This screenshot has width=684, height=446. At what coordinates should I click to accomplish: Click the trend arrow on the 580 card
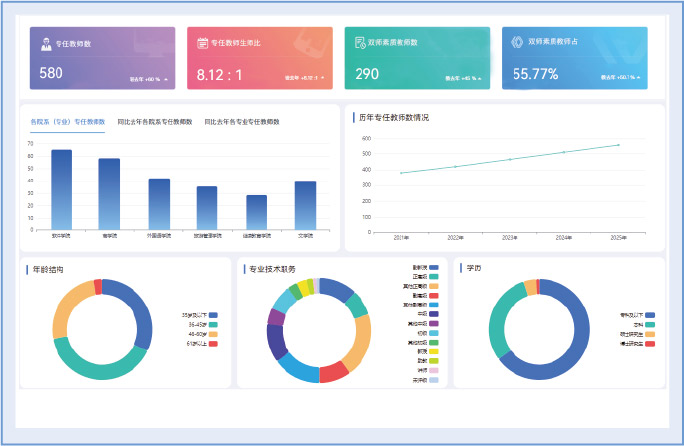point(166,77)
